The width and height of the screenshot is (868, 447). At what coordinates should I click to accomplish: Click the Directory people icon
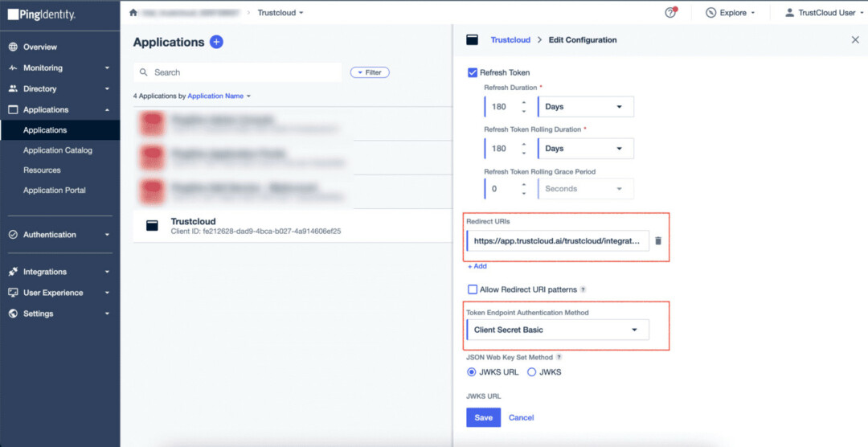[14, 88]
